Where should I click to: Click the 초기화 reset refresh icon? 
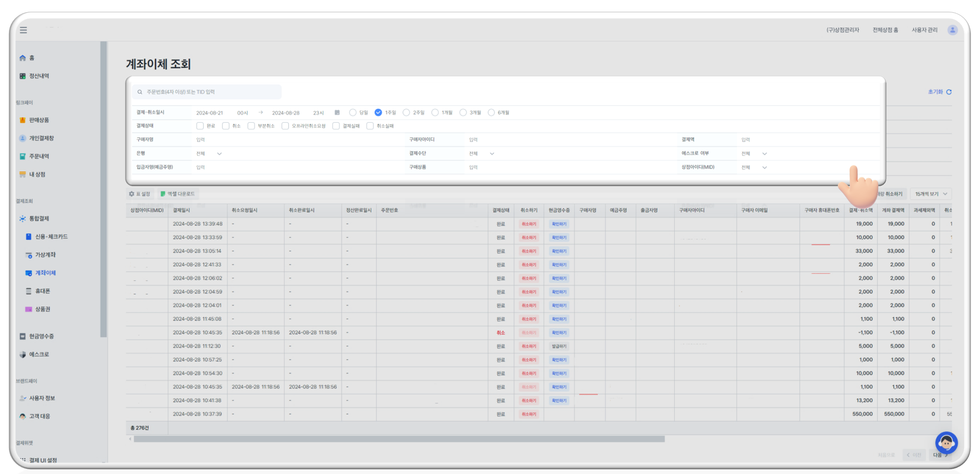pyautogui.click(x=949, y=92)
